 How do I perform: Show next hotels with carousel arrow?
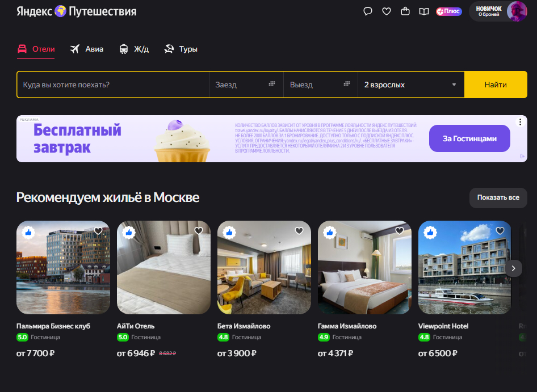(513, 268)
